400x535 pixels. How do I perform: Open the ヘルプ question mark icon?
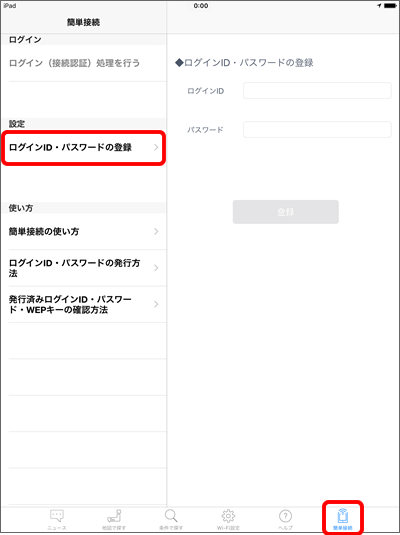(x=285, y=516)
